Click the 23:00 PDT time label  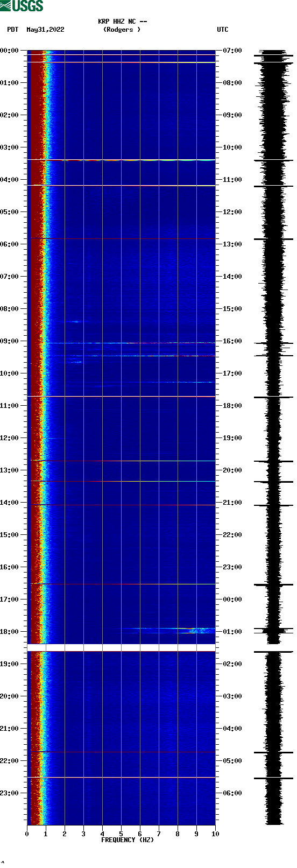click(10, 793)
